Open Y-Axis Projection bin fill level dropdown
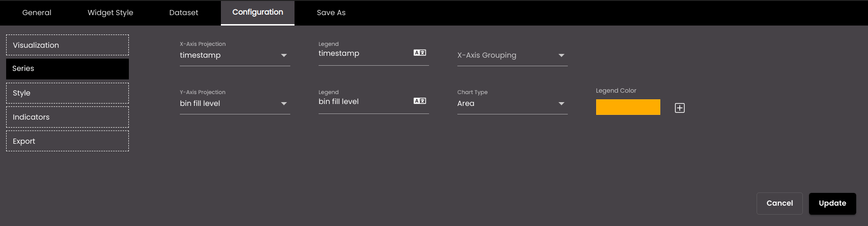Image resolution: width=868 pixels, height=226 pixels. 235,104
